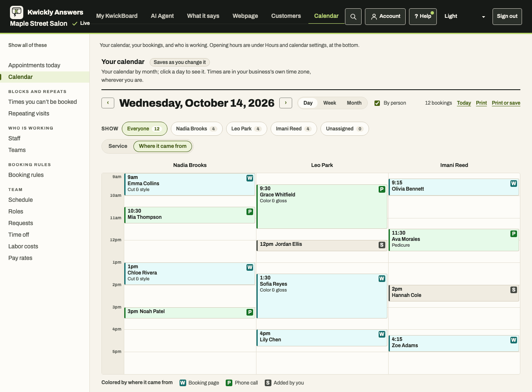532x392 pixels.
Task: Filter calendar to Unassigned bookings
Action: pyautogui.click(x=345, y=129)
